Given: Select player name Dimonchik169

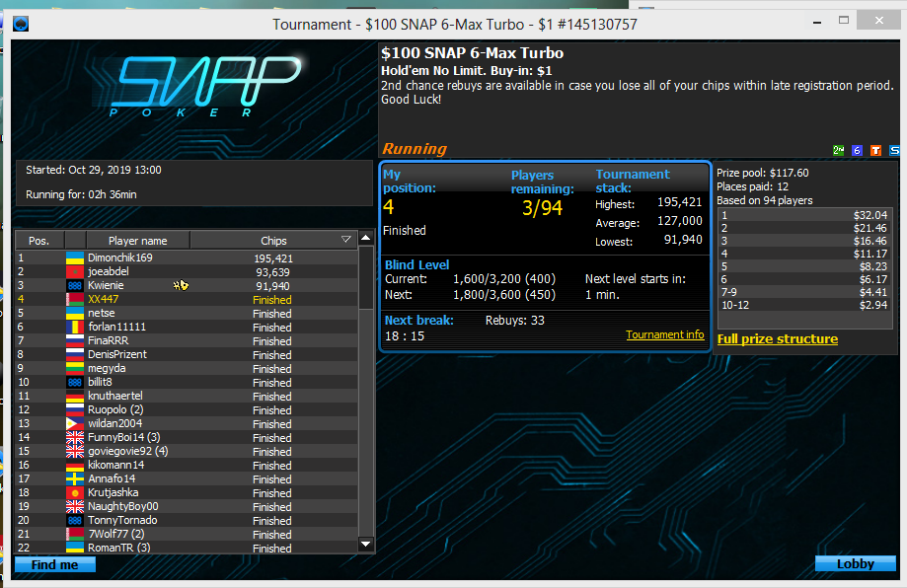Looking at the screenshot, I should click(120, 257).
